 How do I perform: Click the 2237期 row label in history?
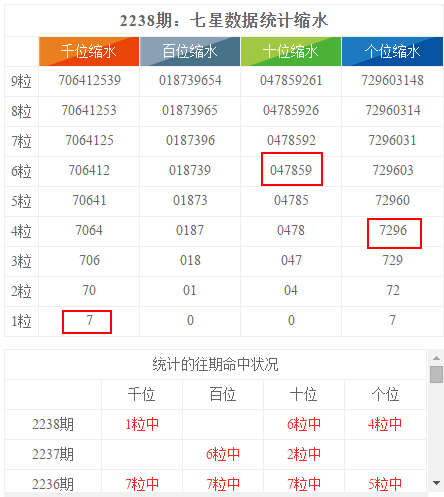(53, 455)
